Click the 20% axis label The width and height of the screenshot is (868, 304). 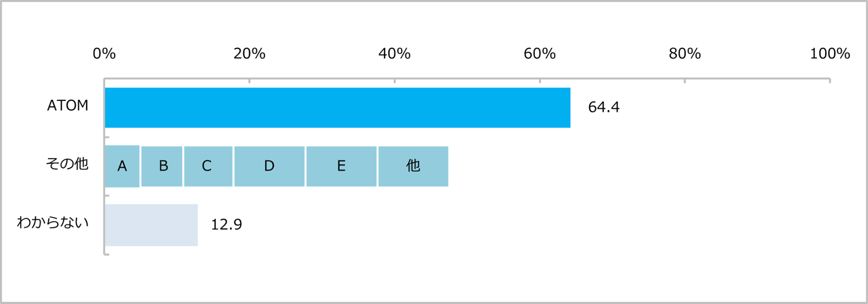tap(249, 54)
